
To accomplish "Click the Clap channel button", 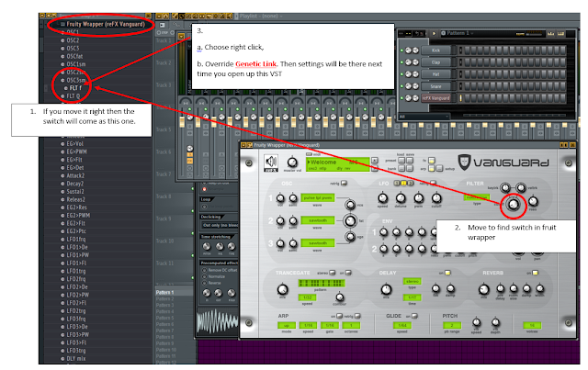I will tap(435, 62).
